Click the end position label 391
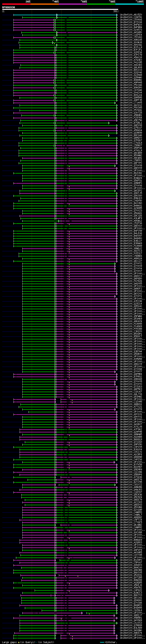 [x=115, y=11]
